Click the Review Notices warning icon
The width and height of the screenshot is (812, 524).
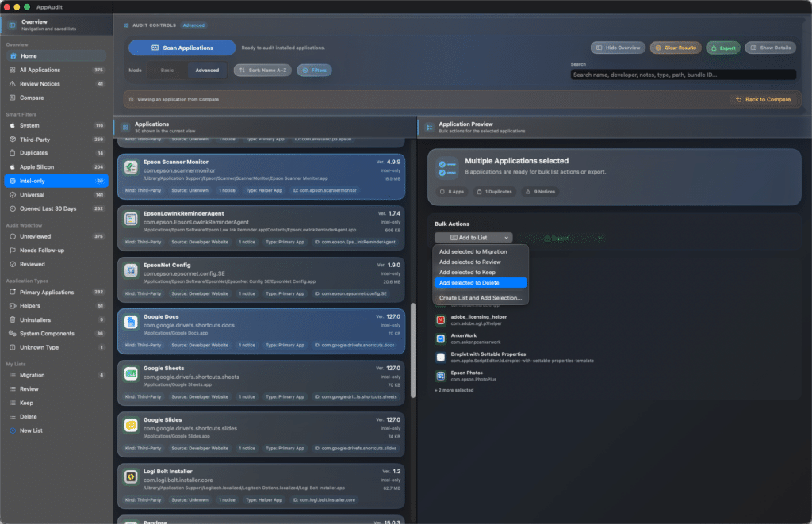point(13,84)
